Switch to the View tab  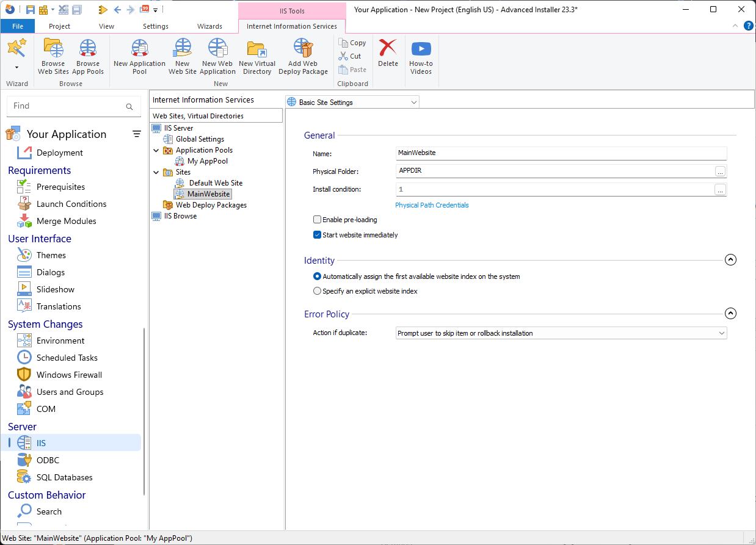pos(107,26)
